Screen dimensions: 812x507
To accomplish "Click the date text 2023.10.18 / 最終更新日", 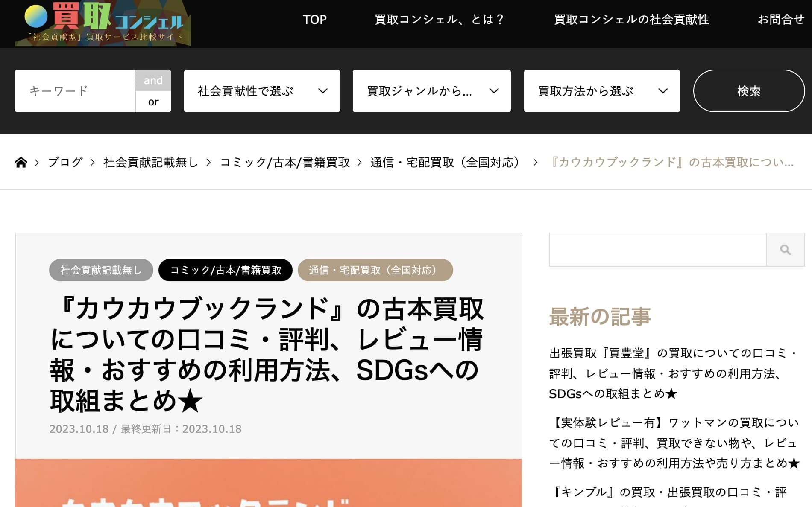I will click(145, 429).
